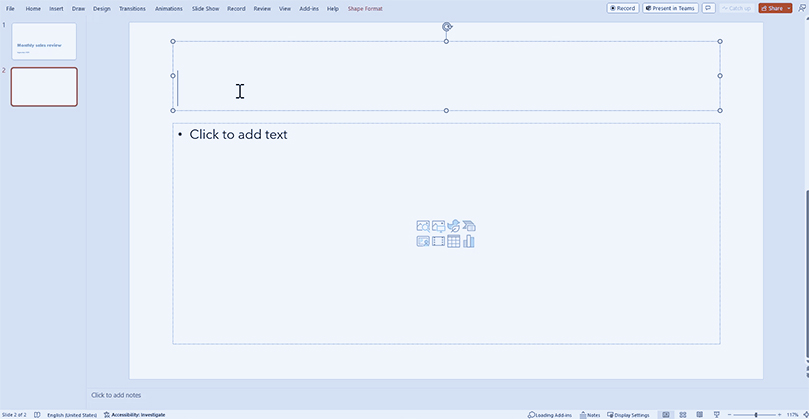Click the Insert SmartArt placeholder icon
This screenshot has width=809, height=419.
click(x=469, y=226)
